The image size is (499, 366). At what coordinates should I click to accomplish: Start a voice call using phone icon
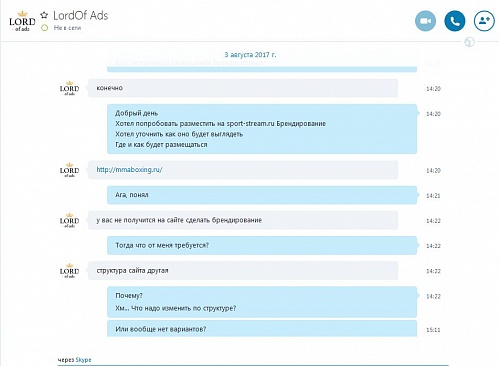[455, 21]
